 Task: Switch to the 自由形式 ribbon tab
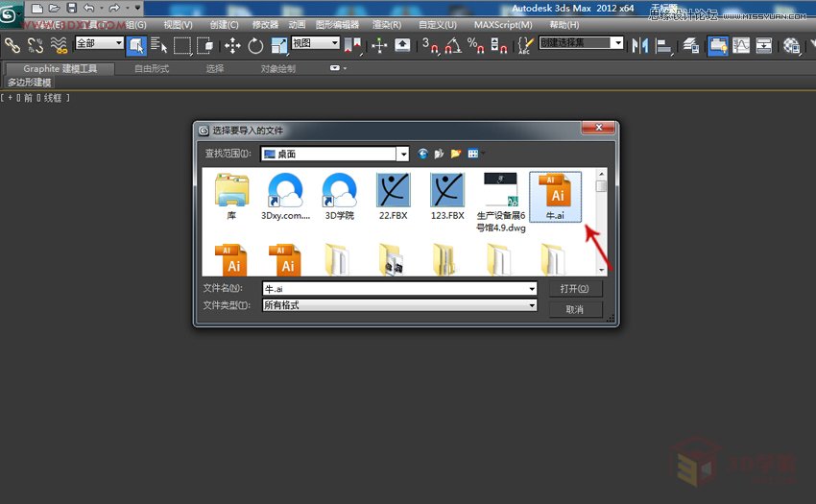152,69
